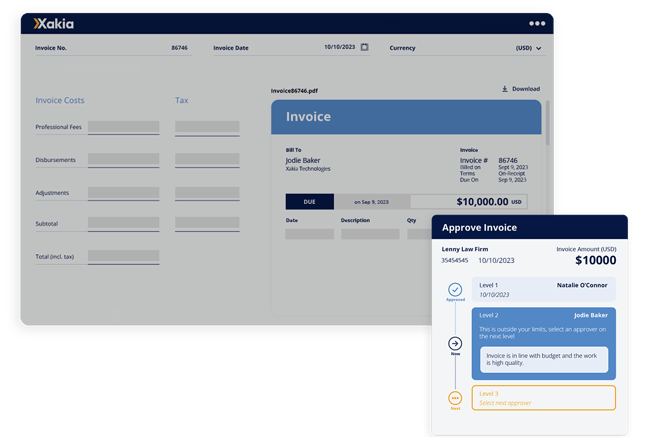Image resolution: width=650 pixels, height=444 pixels.
Task: Click the Subtotal tax field
Action: pos(207,224)
